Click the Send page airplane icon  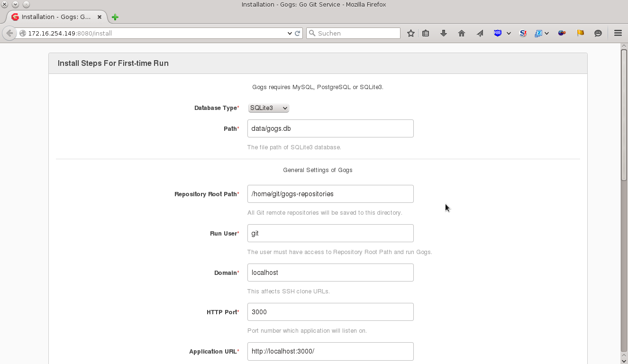[x=479, y=33]
